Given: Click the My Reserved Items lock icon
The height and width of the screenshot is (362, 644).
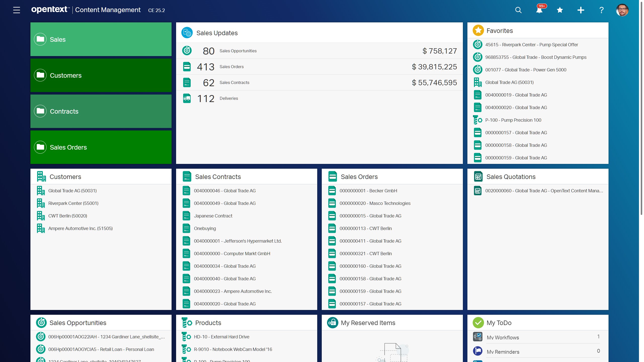Looking at the screenshot, I should click(333, 323).
